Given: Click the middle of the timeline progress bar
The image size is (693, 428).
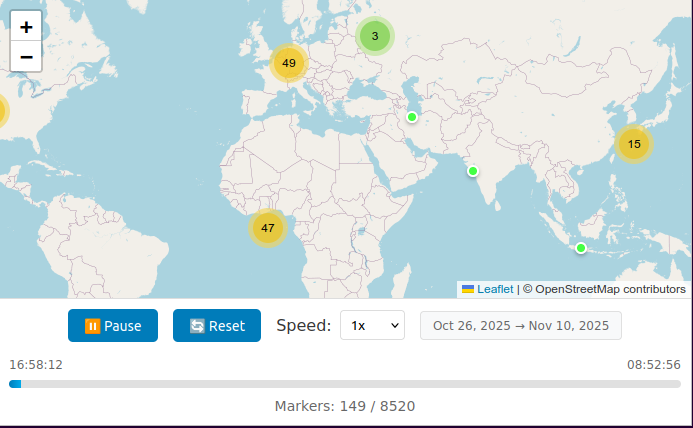Looking at the screenshot, I should pos(345,384).
